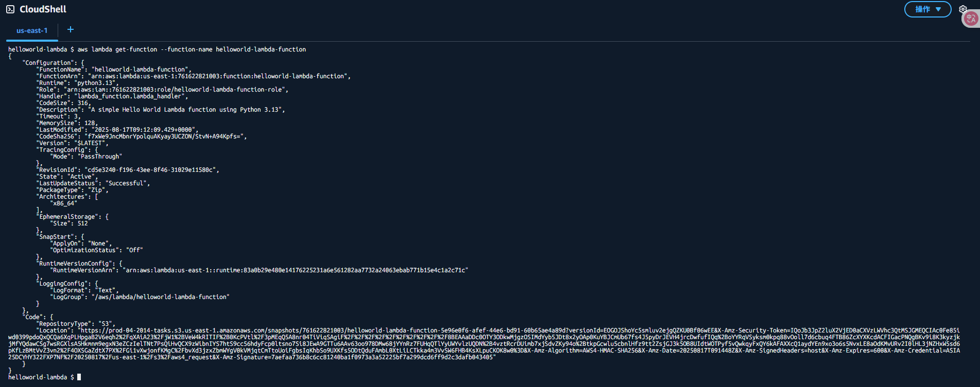The height and width of the screenshot is (387, 980).
Task: Click the "Handler" lambda_function.lambda_handler line
Action: pos(112,96)
